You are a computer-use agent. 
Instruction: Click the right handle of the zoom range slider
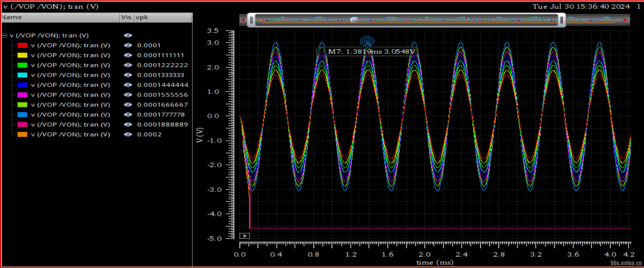[x=562, y=20]
